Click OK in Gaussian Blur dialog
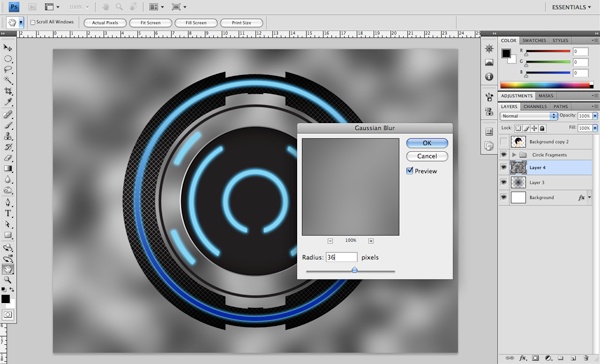 pyautogui.click(x=427, y=143)
